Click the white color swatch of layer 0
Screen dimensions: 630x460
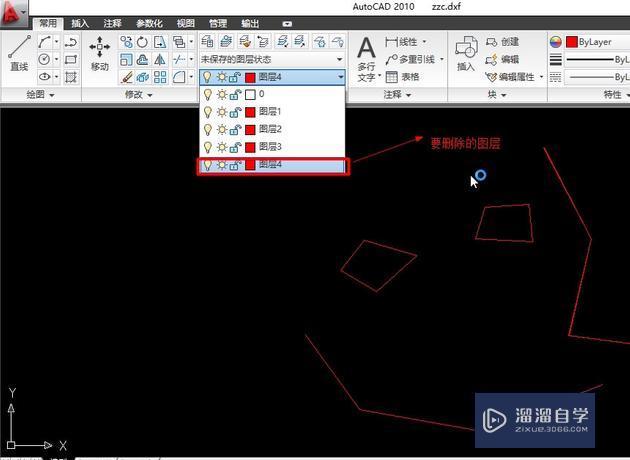(x=250, y=94)
